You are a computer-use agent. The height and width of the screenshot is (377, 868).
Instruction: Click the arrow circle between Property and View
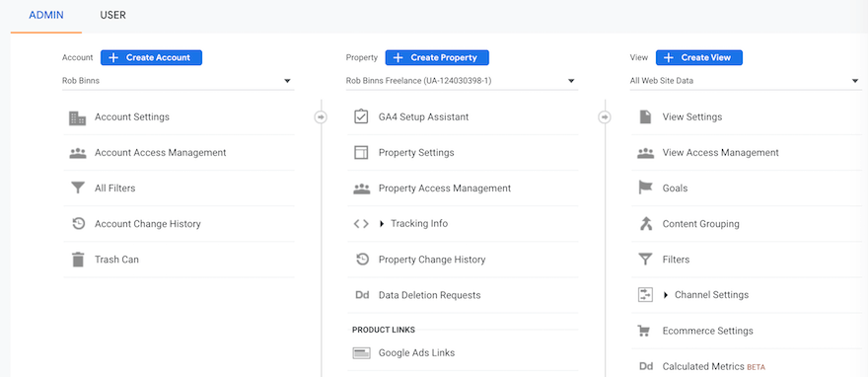point(605,117)
